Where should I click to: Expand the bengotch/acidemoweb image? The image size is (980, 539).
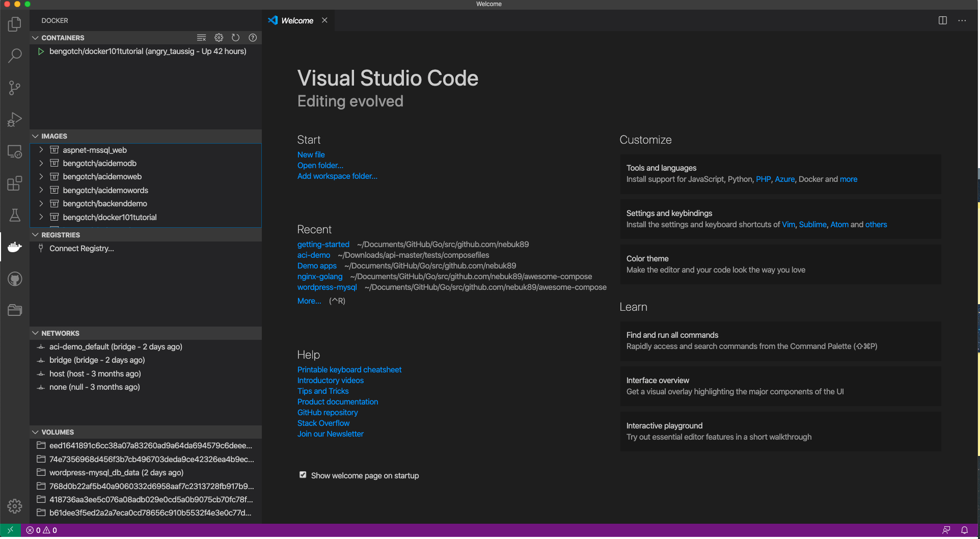click(x=41, y=176)
